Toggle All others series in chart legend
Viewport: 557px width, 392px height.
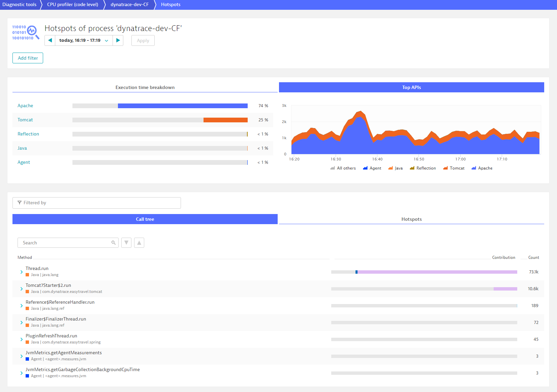click(x=343, y=168)
